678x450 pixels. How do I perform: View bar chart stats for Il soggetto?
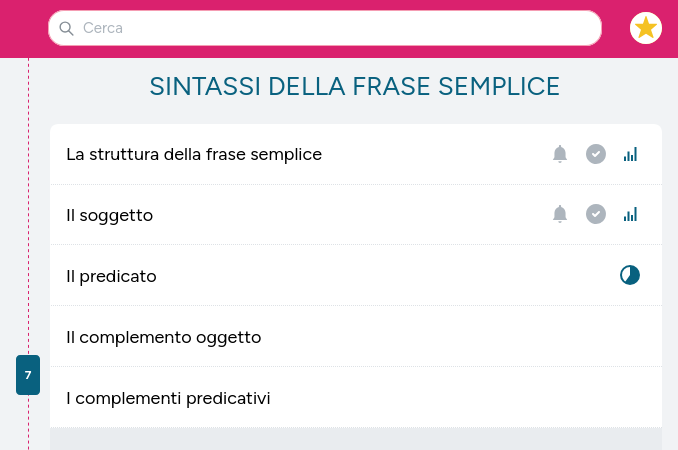click(630, 214)
